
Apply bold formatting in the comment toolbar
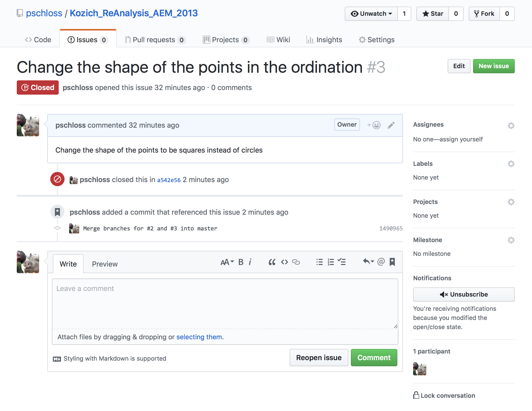point(241,262)
